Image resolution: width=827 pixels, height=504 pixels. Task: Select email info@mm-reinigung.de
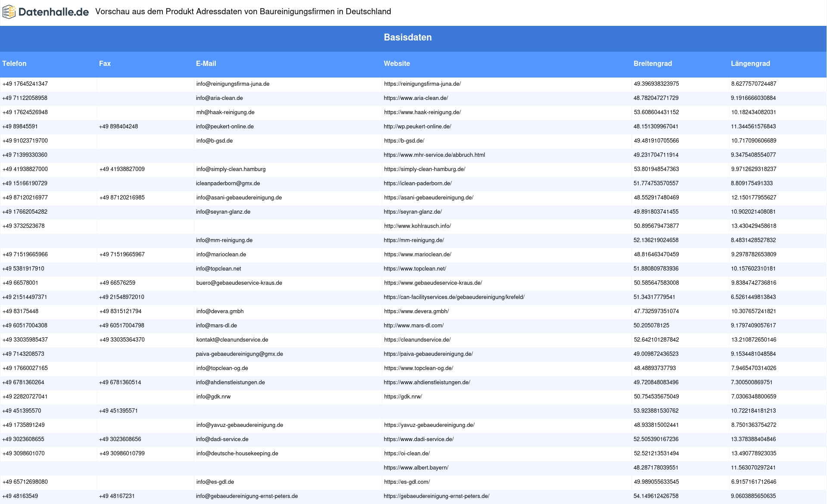(224, 240)
